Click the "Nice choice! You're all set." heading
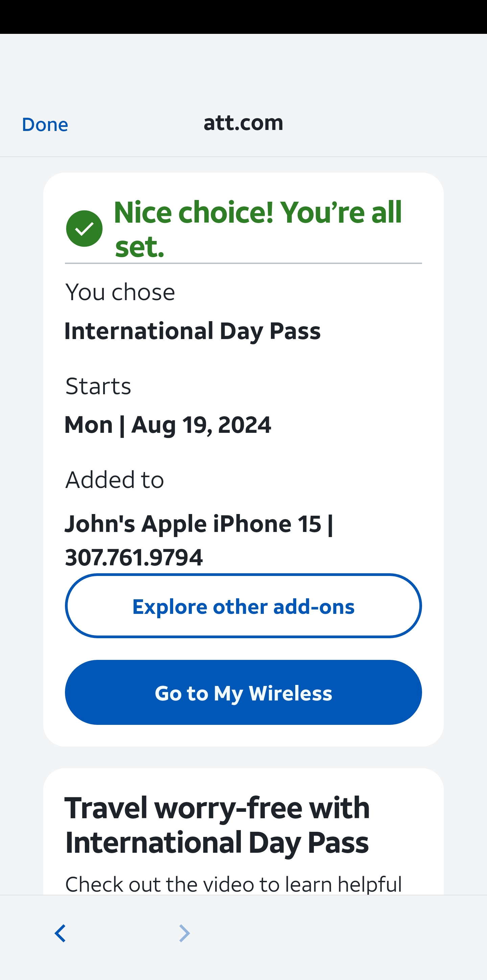 pyautogui.click(x=257, y=229)
